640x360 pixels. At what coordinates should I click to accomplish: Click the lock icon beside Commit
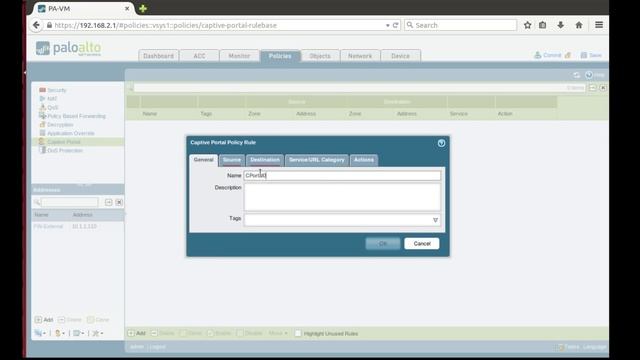pos(568,55)
